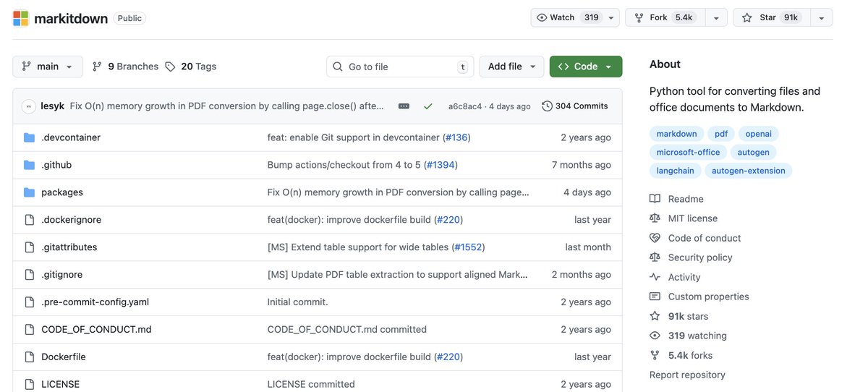The image size is (868, 392).
Task: Open the Activity pulse icon link
Action: pos(655,277)
